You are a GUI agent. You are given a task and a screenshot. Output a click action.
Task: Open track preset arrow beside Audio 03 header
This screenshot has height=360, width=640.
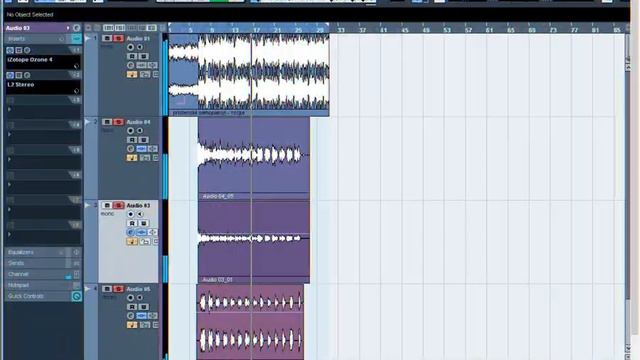coord(68,28)
